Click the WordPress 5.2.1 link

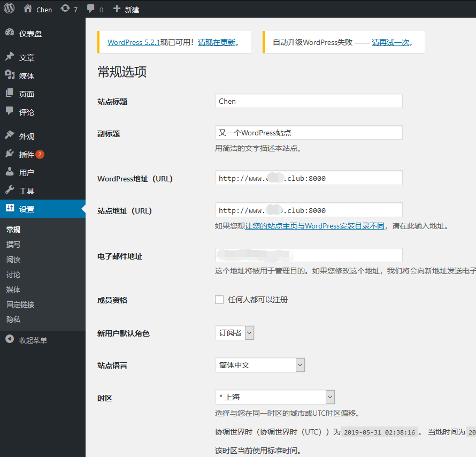pyautogui.click(x=134, y=42)
